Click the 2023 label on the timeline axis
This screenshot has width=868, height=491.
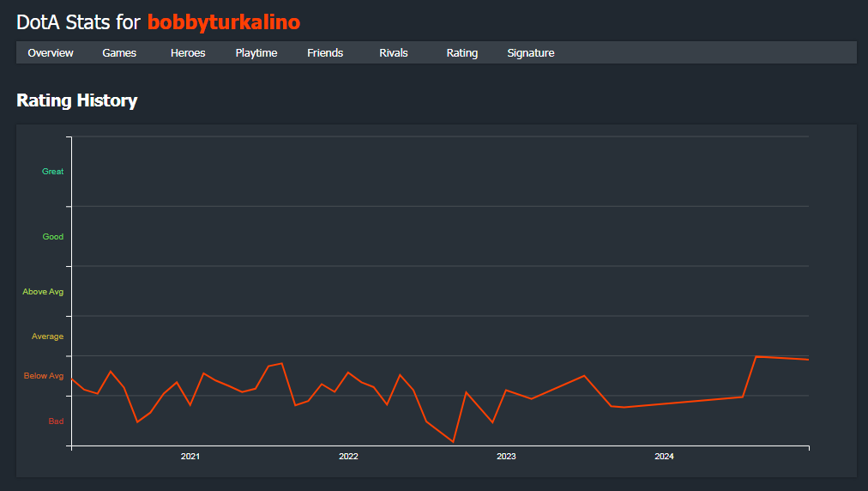[x=506, y=456]
